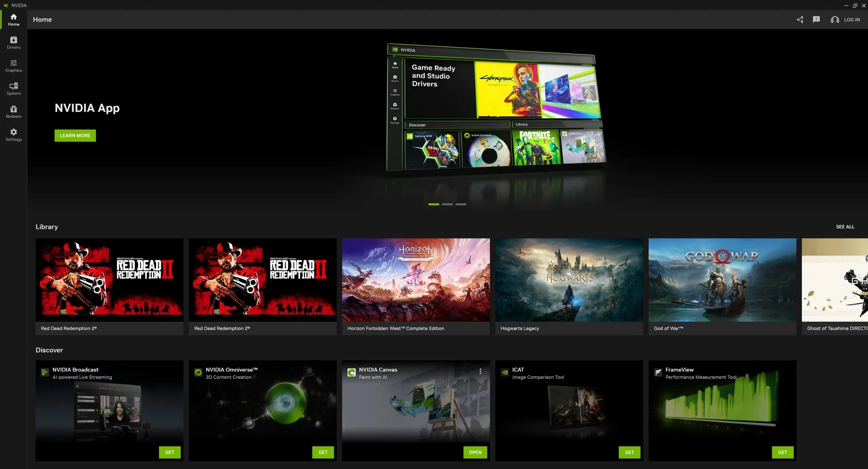Open NVIDIA Canvas more options menu
This screenshot has width=868, height=469.
[x=480, y=371]
